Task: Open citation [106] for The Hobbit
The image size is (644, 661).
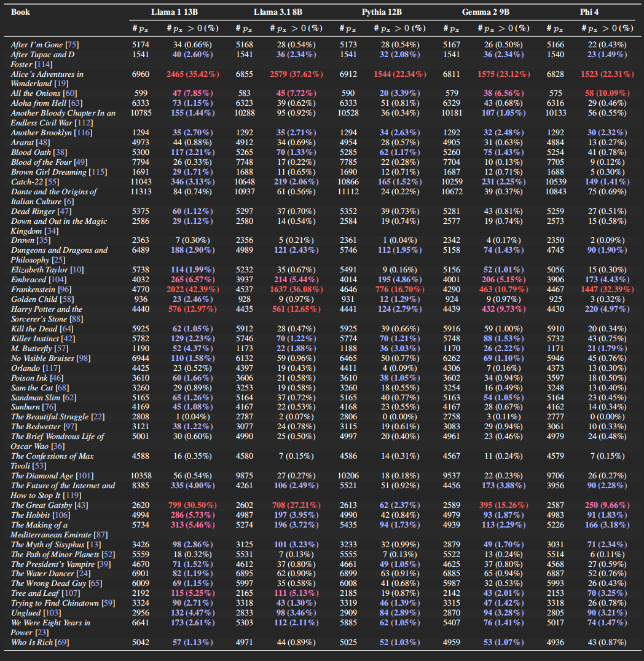Action: click(61, 515)
